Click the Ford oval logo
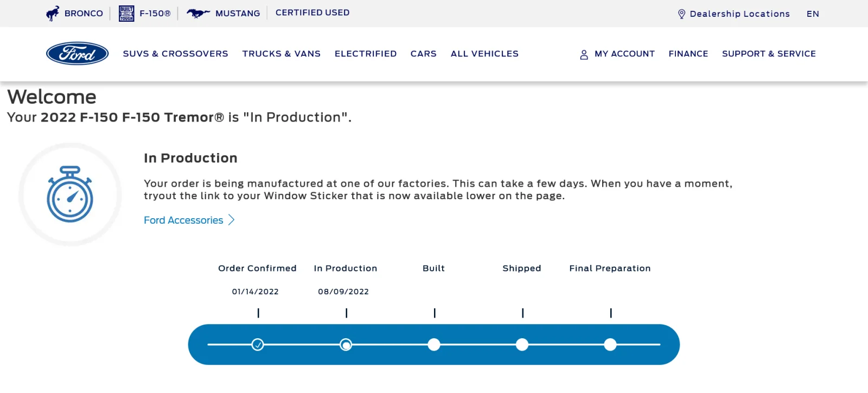This screenshot has width=868, height=393. (x=77, y=54)
